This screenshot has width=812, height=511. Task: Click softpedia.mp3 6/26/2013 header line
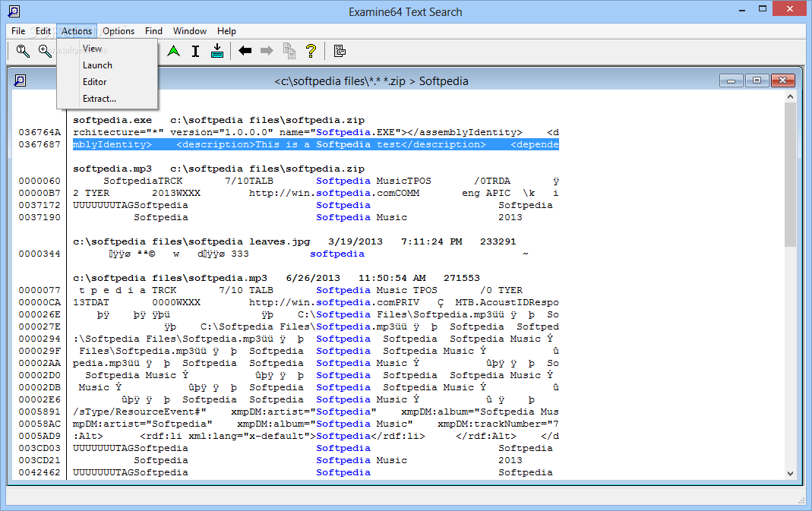276,278
